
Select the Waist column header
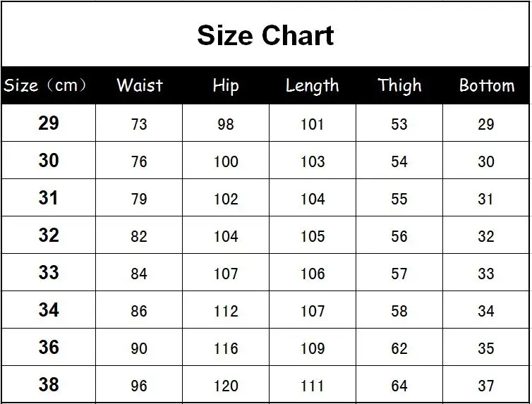coord(140,85)
